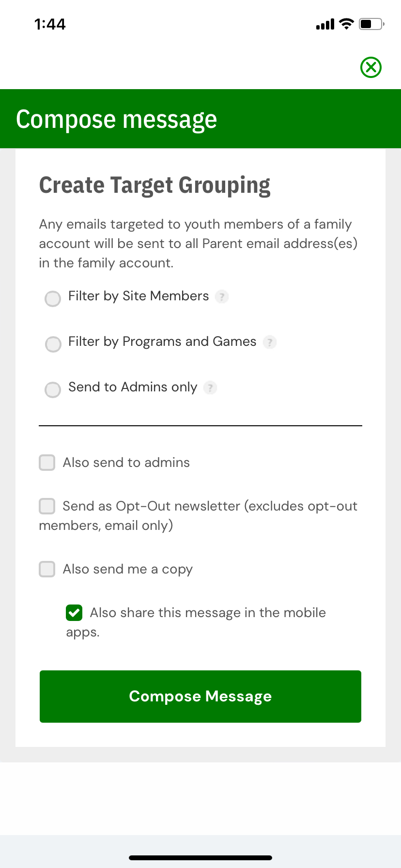
Task: Tap the battery indicator in status bar
Action: [371, 24]
